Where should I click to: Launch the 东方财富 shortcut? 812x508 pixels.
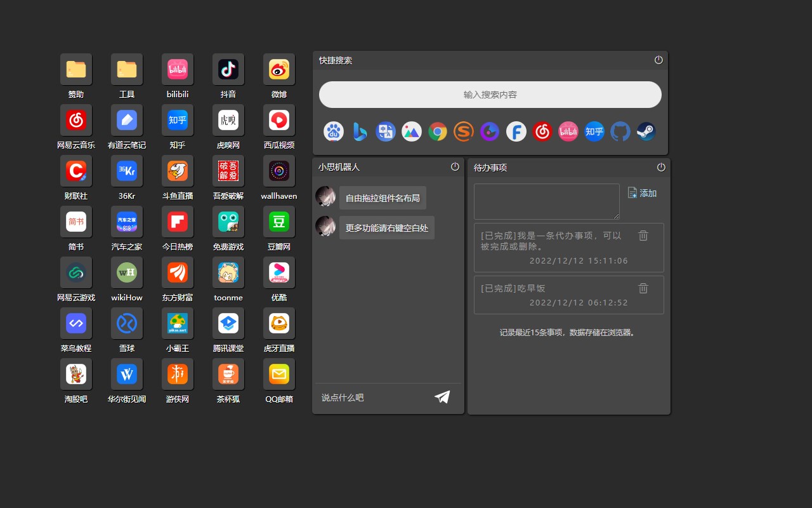178,272
